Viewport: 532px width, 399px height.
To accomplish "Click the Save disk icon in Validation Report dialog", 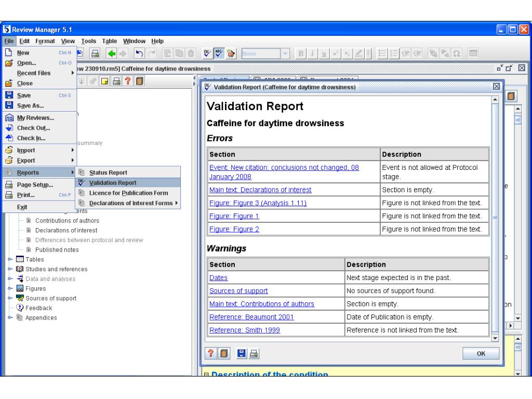I will (241, 353).
